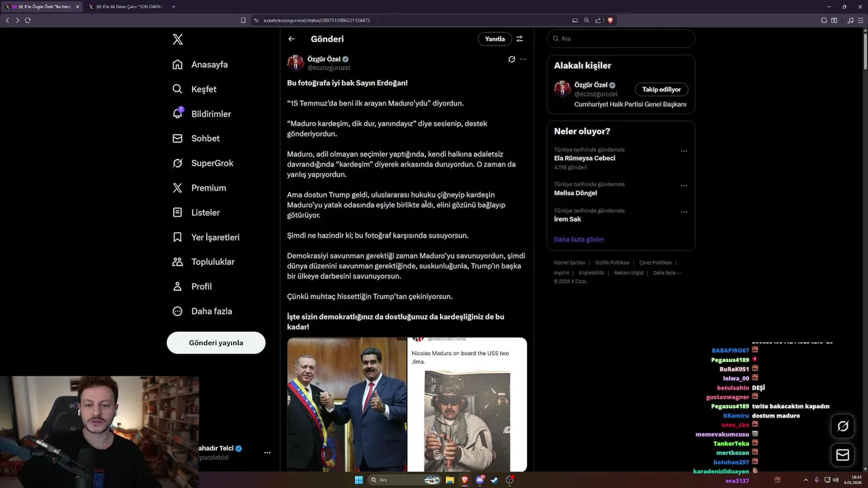Open Topluluklar communities
Screen dimensions: 868x488
[203, 262]
